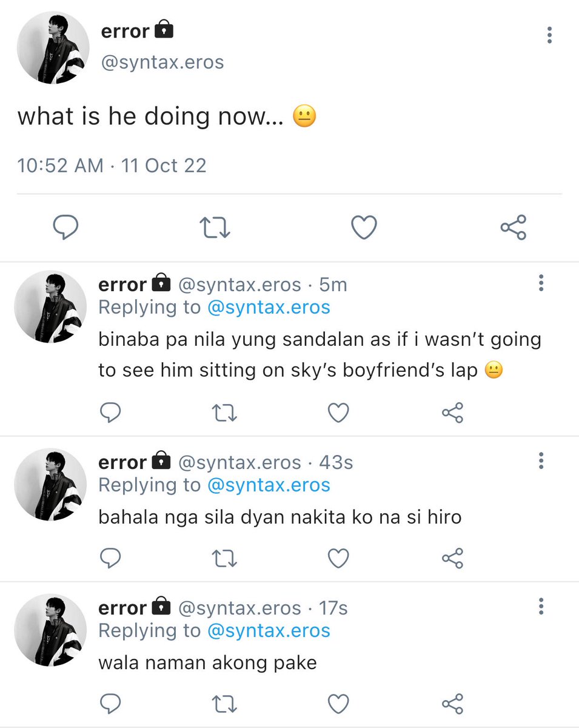Viewport: 579px width, 728px height.
Task: Reply to the 'binaba pa nila' tweet
Action: click(110, 413)
